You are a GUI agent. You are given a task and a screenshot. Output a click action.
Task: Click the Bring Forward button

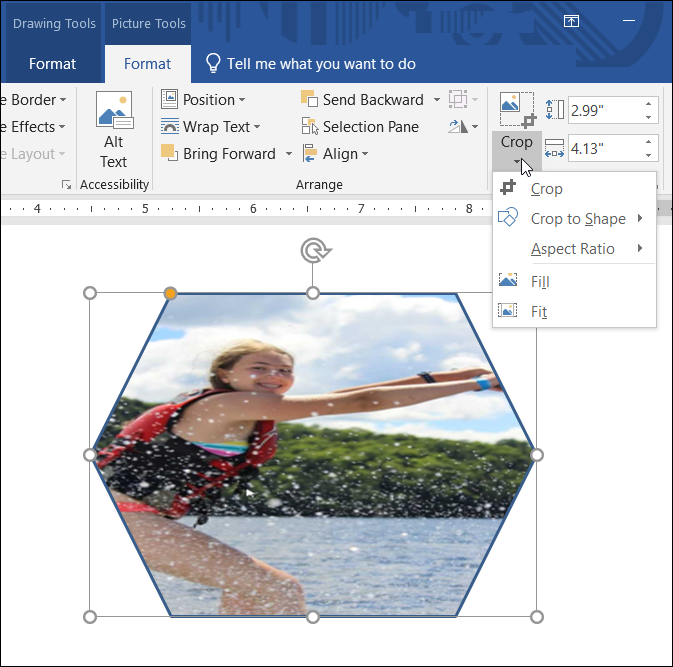pos(218,154)
